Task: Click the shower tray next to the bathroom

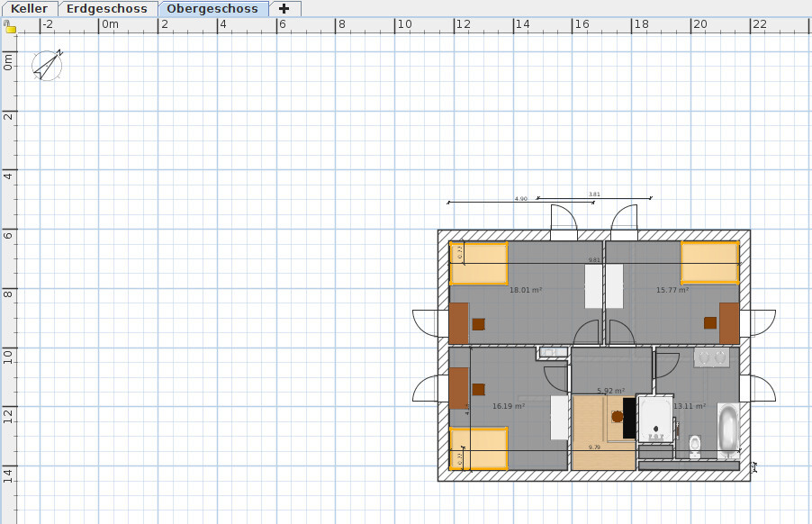Action: pyautogui.click(x=654, y=418)
